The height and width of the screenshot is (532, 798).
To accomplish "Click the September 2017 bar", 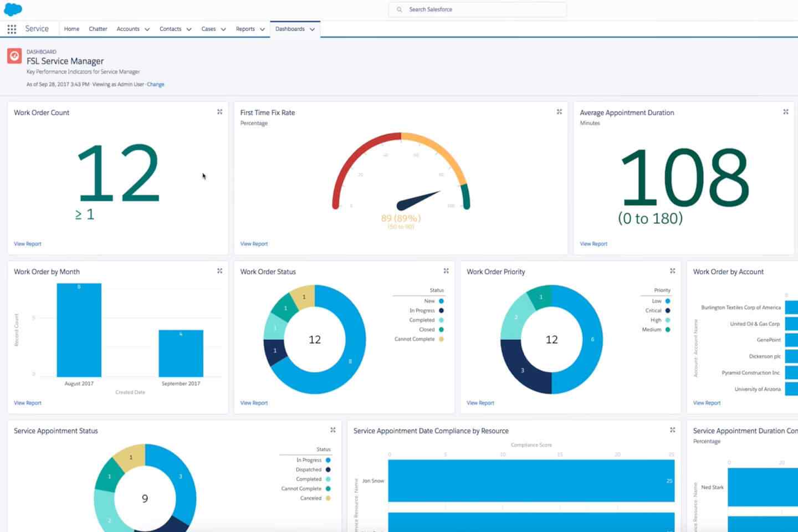I will click(181, 354).
